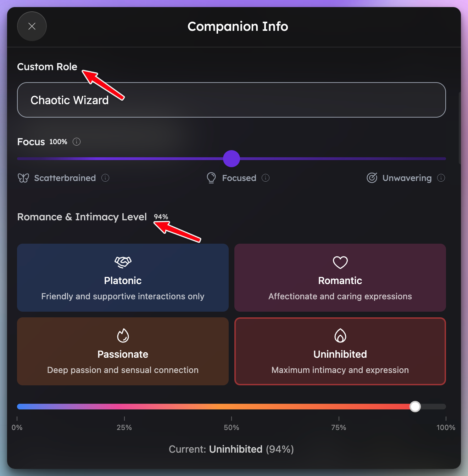Open the Scatterbrained info tooltip icon
The height and width of the screenshot is (476, 468).
coord(105,178)
